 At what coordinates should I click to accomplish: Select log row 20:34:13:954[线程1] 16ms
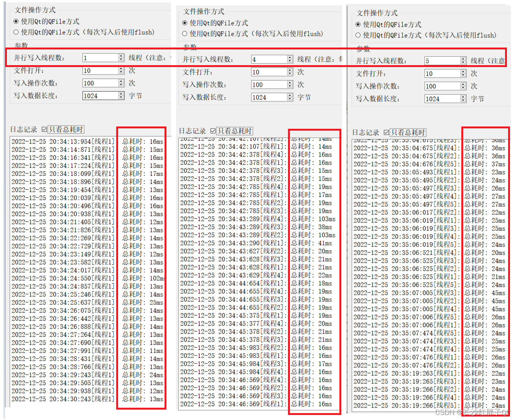pyautogui.click(x=87, y=142)
